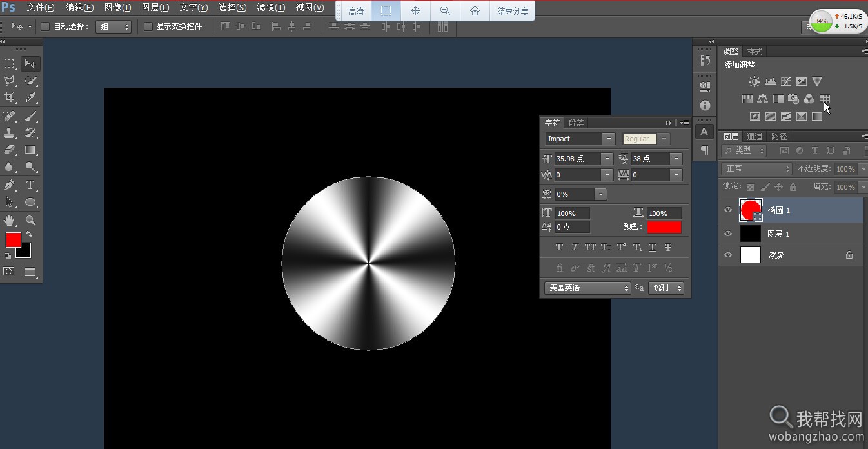Click the red foreground color swatch
The height and width of the screenshot is (449, 868).
pyautogui.click(x=13, y=240)
